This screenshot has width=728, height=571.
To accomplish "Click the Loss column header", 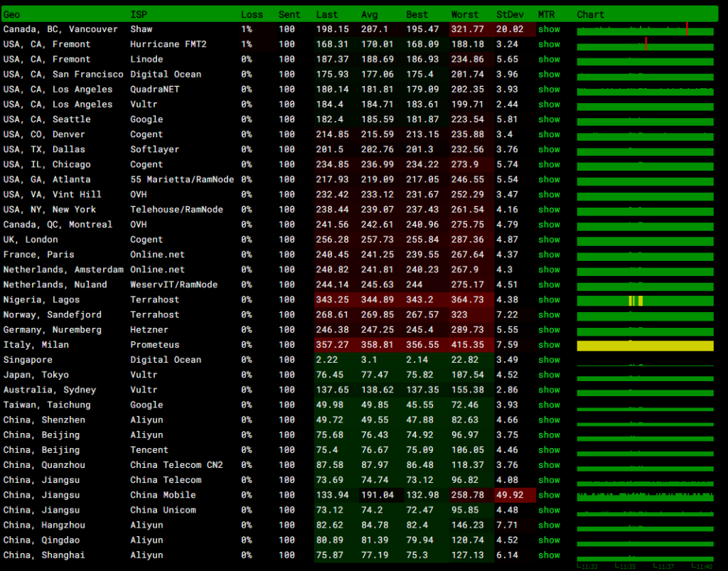I will point(252,14).
